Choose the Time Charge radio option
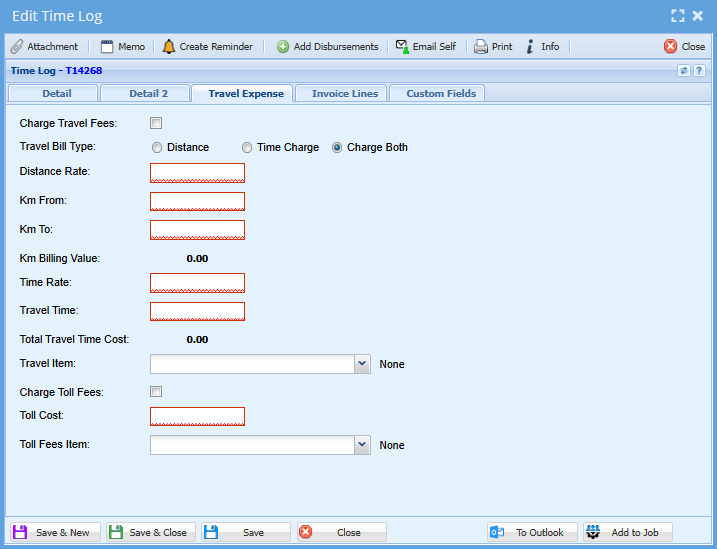Image resolution: width=717 pixels, height=549 pixels. tap(247, 148)
